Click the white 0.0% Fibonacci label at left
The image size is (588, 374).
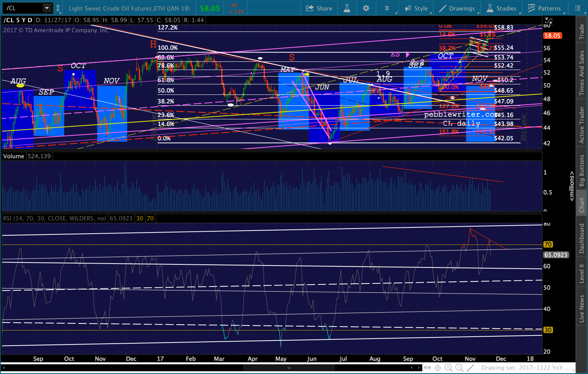164,138
